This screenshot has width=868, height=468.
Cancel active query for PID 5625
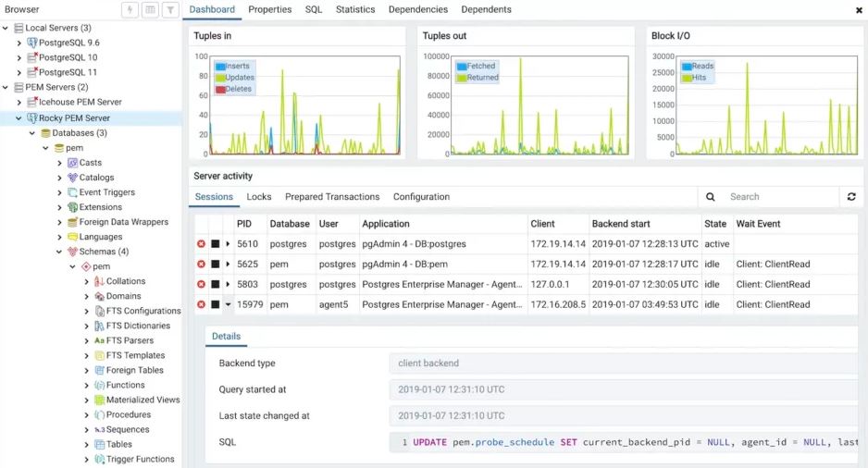tap(216, 265)
